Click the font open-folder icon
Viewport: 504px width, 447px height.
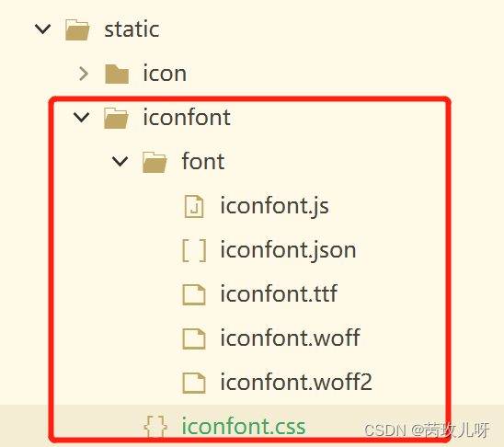[155, 162]
